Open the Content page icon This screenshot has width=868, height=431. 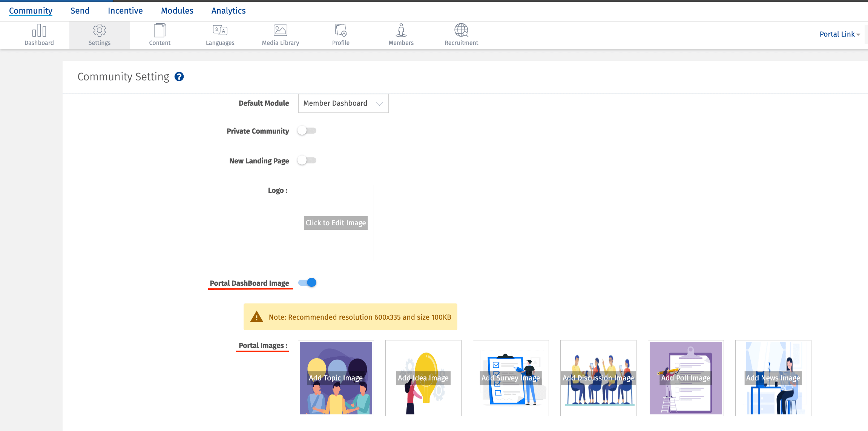pyautogui.click(x=159, y=30)
